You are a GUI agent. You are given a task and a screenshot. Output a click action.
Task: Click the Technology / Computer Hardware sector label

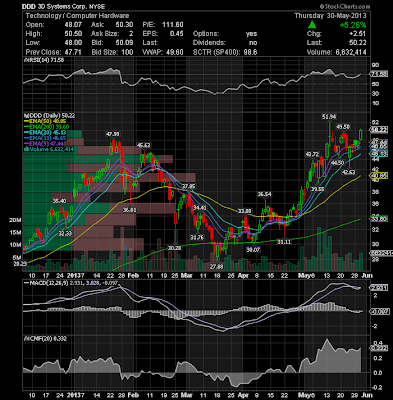77,16
